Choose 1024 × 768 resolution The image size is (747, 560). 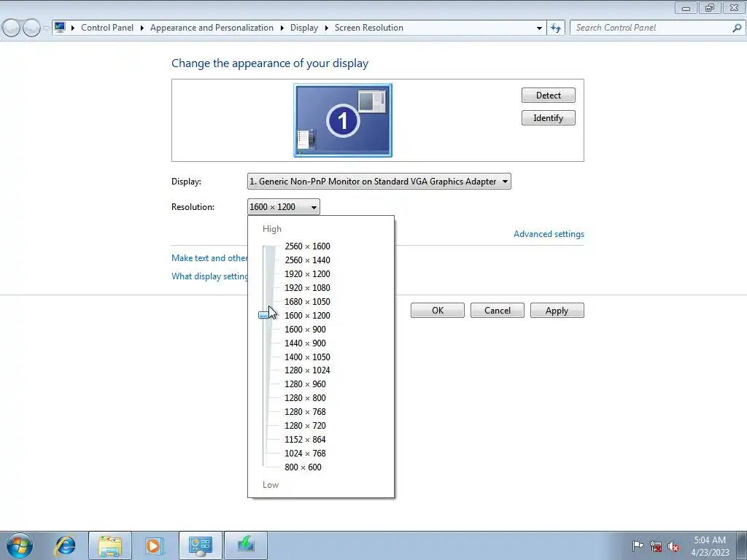[305, 453]
